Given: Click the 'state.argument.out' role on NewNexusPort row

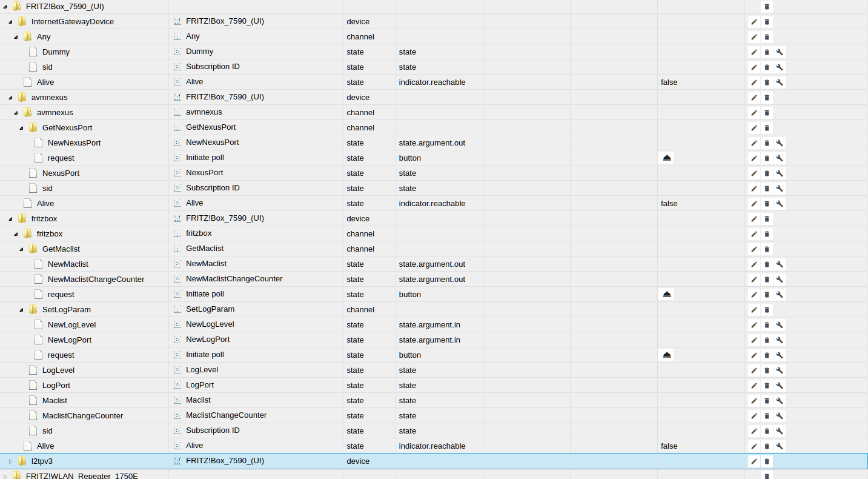Looking at the screenshot, I should [432, 143].
